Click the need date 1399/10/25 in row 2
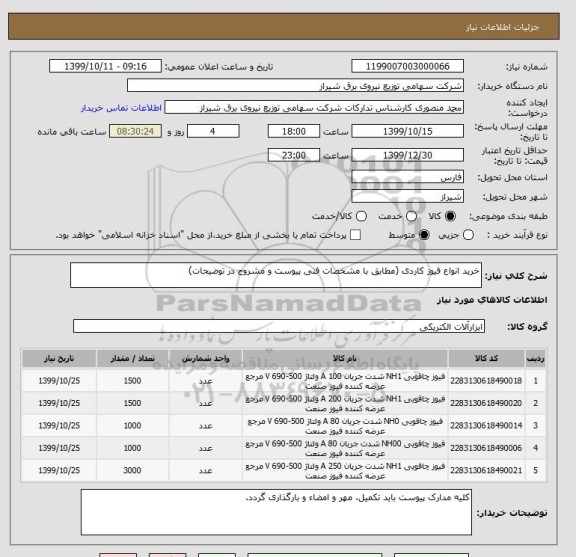Viewport: 576px width, 557px height. click(x=59, y=403)
